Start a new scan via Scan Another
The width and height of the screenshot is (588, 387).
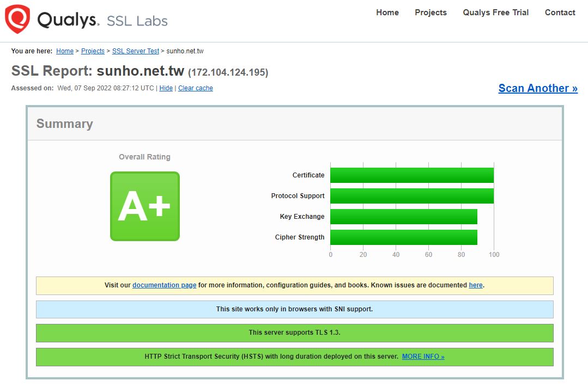tap(537, 88)
